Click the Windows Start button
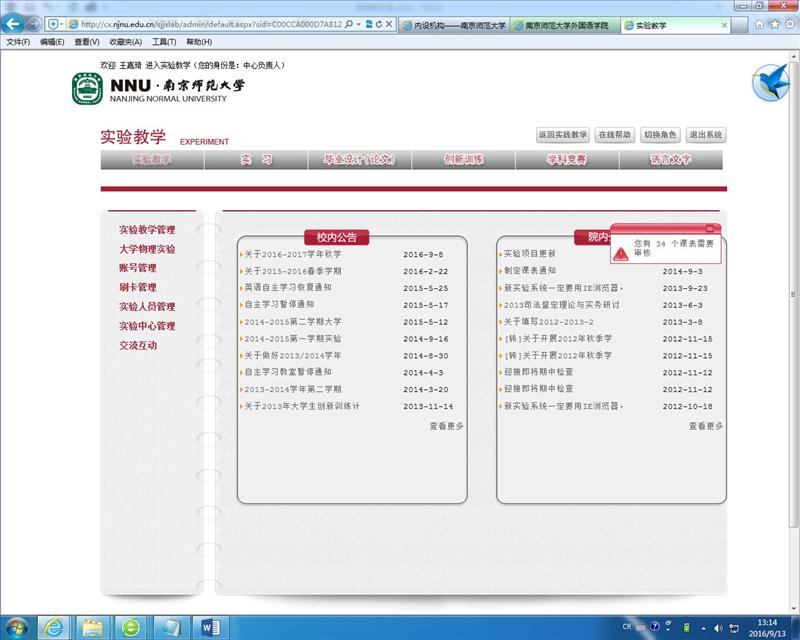The image size is (800, 640). tap(16, 626)
